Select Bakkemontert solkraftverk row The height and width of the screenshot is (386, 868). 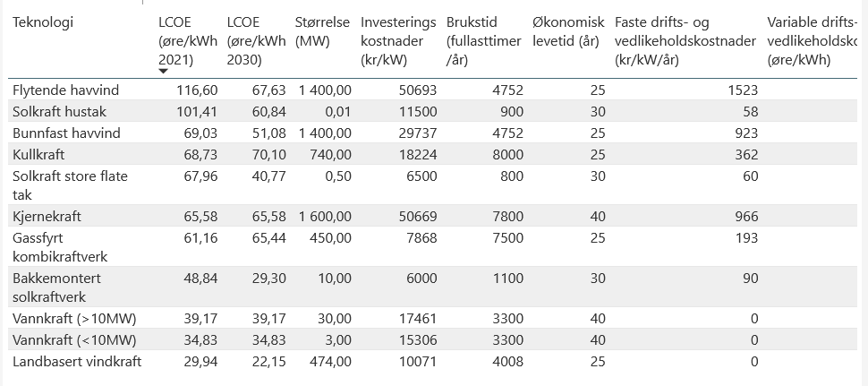pos(64,287)
